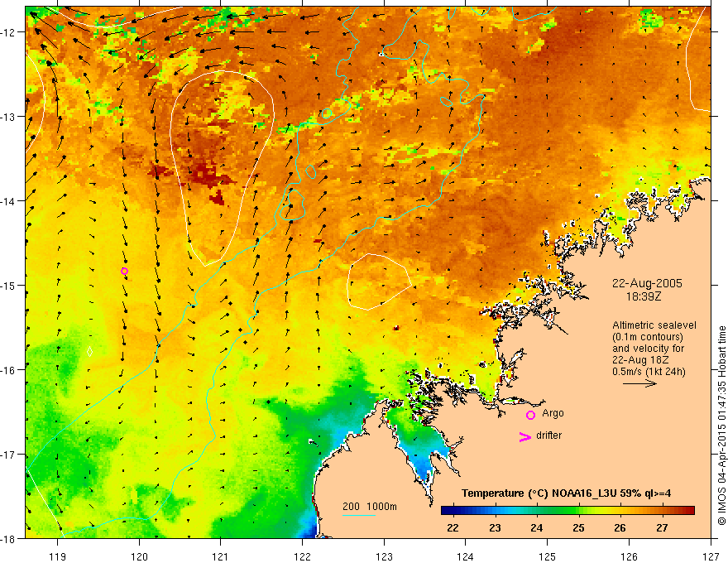The height and width of the screenshot is (563, 728).
Task: Click the colorbar tick label 25
Action: (578, 527)
